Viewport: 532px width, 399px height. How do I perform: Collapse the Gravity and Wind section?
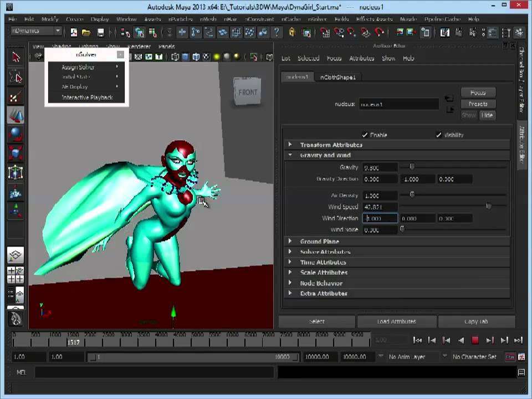290,155
